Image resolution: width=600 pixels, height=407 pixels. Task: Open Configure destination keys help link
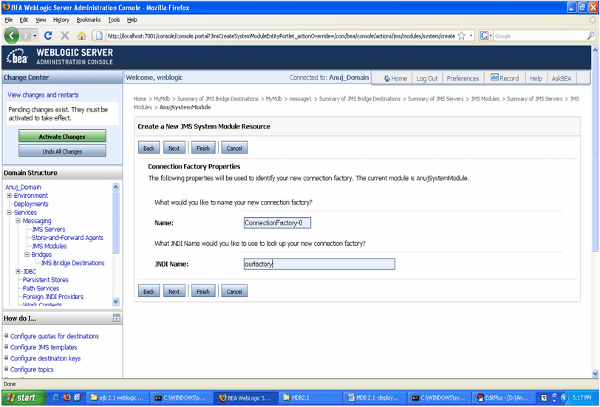point(45,358)
